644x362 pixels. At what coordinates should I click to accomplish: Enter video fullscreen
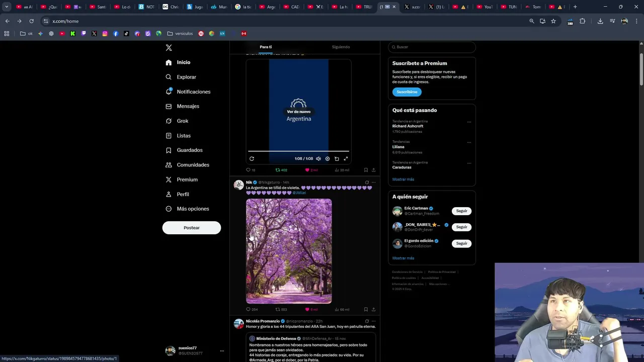click(346, 159)
